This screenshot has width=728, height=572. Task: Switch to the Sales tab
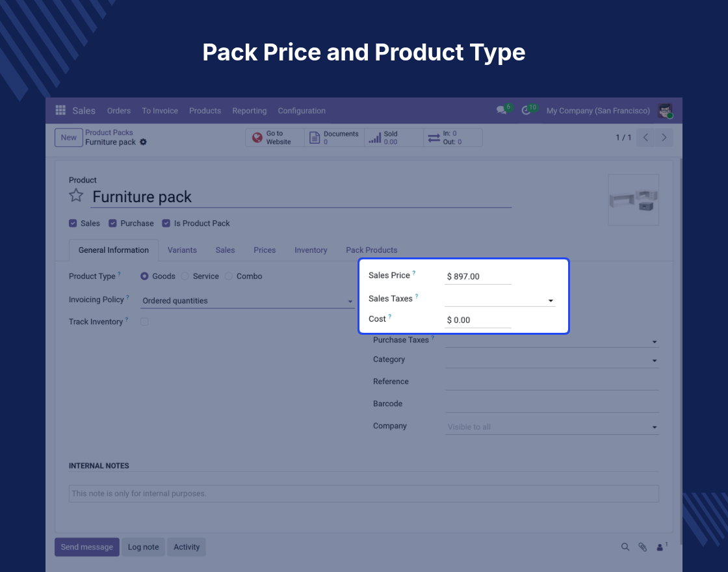(225, 250)
